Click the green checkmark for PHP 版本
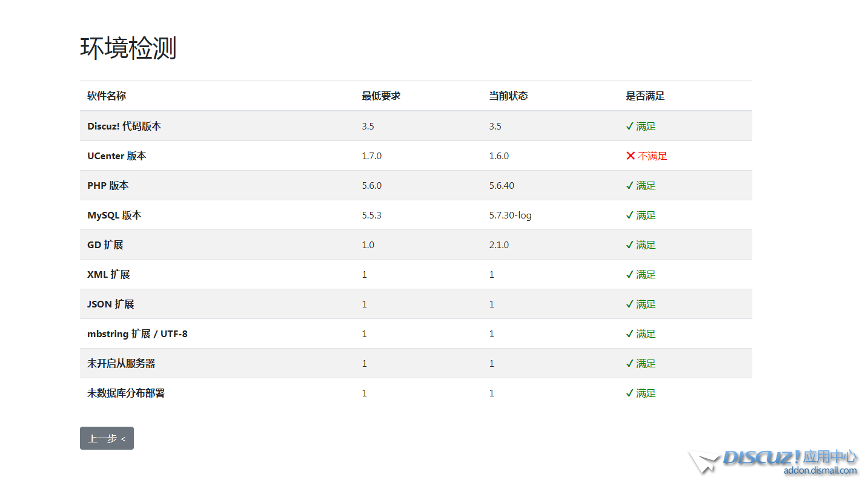The height and width of the screenshot is (486, 868). pos(630,186)
